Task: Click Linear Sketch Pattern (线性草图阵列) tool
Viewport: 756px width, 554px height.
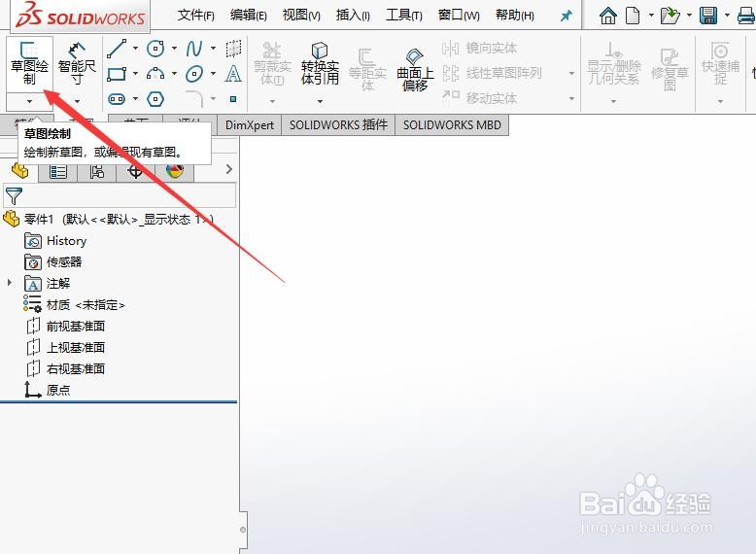Action: tap(492, 73)
